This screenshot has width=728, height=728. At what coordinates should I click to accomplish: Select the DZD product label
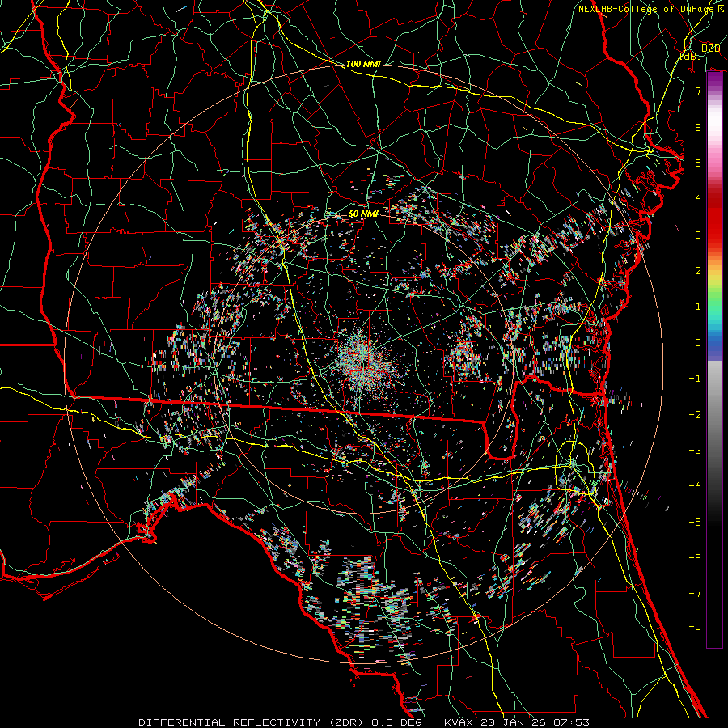pos(710,49)
